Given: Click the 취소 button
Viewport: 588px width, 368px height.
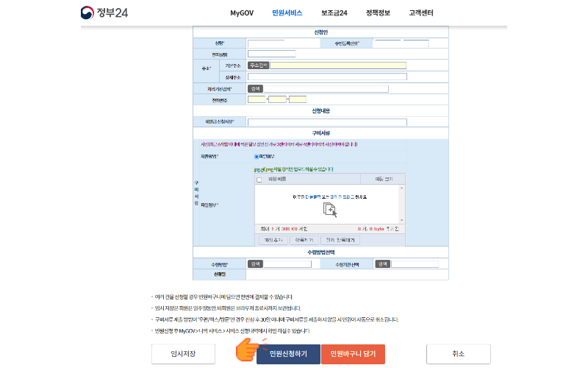Looking at the screenshot, I should 458,354.
